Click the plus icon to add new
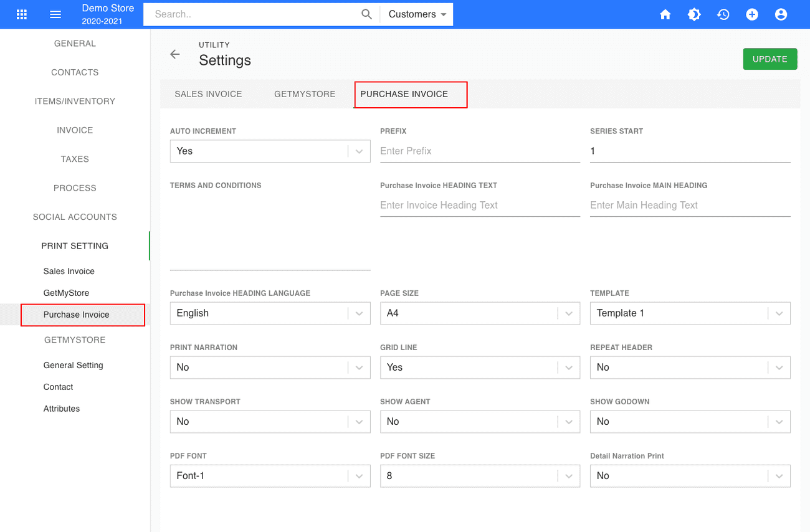 coord(752,14)
